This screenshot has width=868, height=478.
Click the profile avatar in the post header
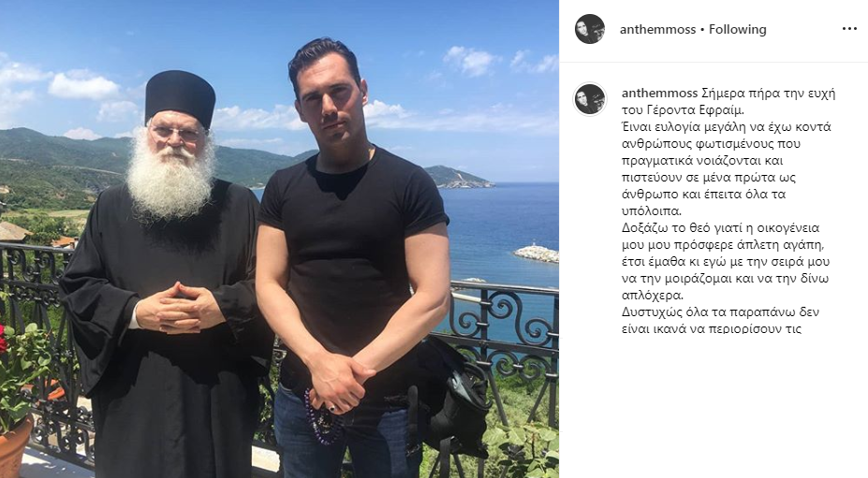590,29
